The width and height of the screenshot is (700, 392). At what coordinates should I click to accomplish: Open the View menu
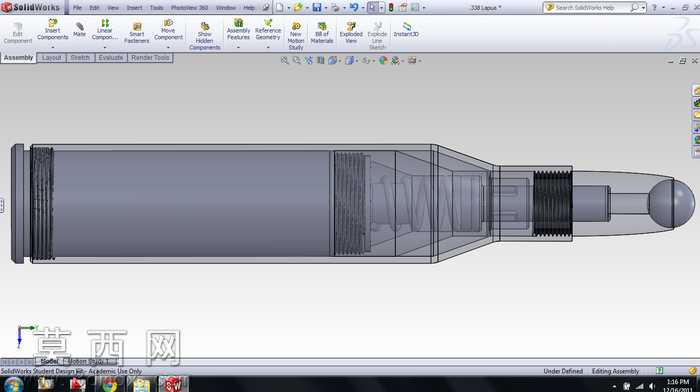point(113,8)
